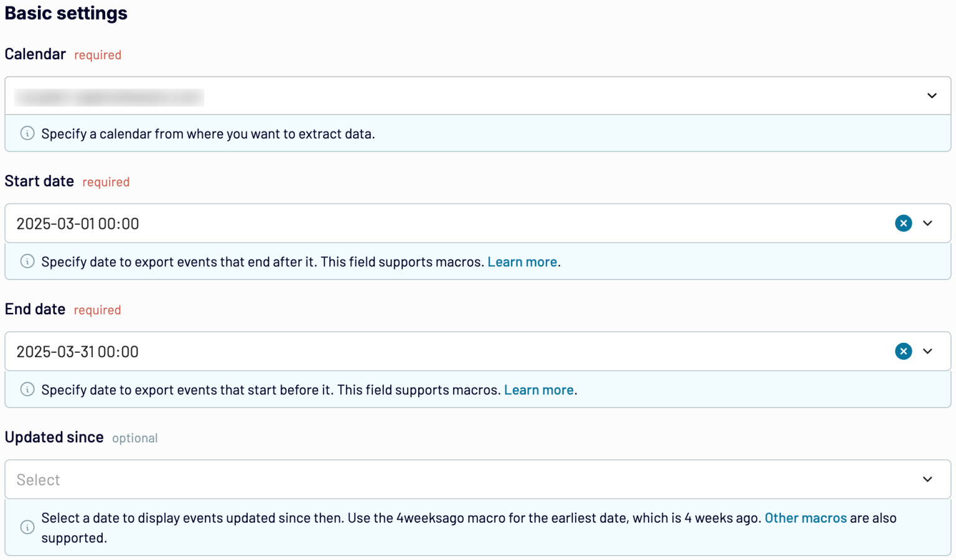Click the info icon in End date hint
The width and height of the screenshot is (956, 560).
click(x=27, y=390)
